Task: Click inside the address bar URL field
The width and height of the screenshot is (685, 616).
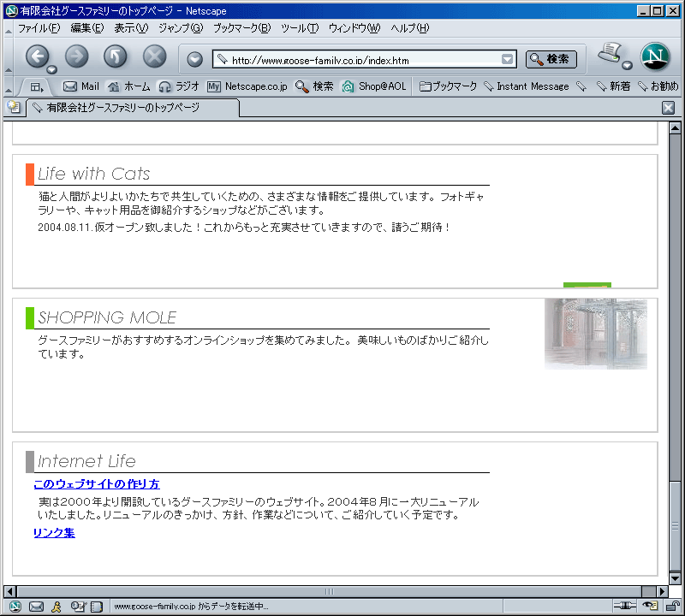Action: (365, 59)
